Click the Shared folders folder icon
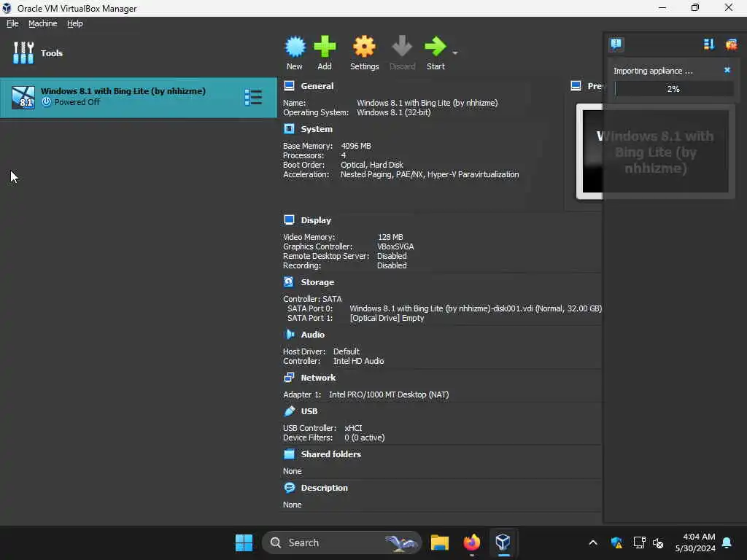Image resolution: width=747 pixels, height=560 pixels. 289,454
